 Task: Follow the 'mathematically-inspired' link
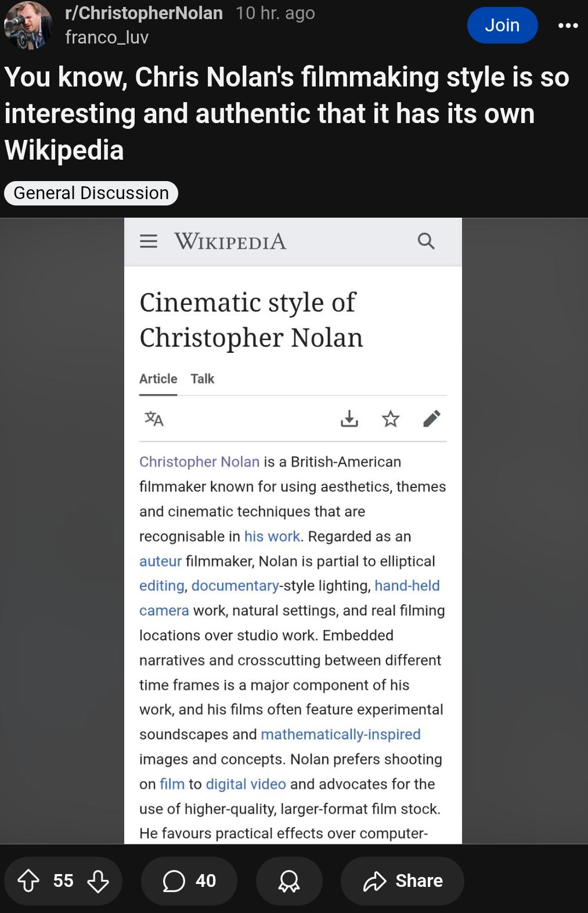click(341, 734)
